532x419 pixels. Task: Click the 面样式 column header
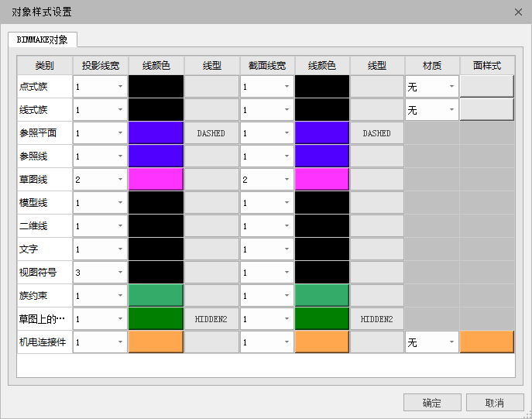[x=487, y=66]
